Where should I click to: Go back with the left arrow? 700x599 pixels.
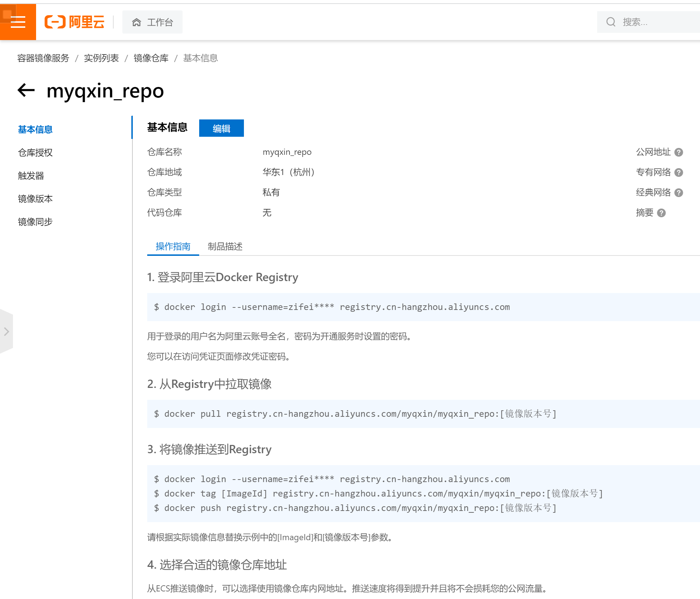(x=26, y=90)
